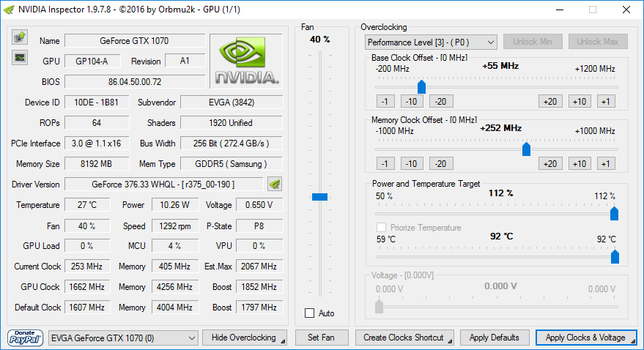
Task: Click the disabled Voltage slider thumb
Action: pyautogui.click(x=379, y=307)
